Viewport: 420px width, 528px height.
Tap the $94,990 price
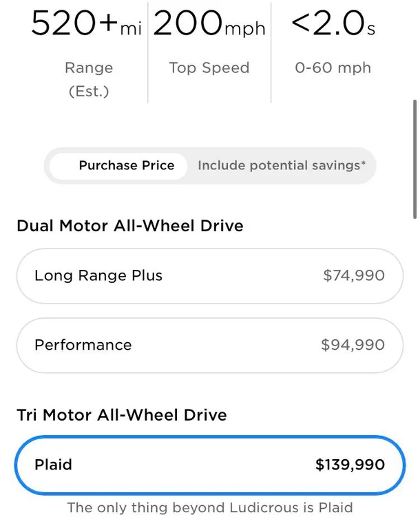[353, 345]
